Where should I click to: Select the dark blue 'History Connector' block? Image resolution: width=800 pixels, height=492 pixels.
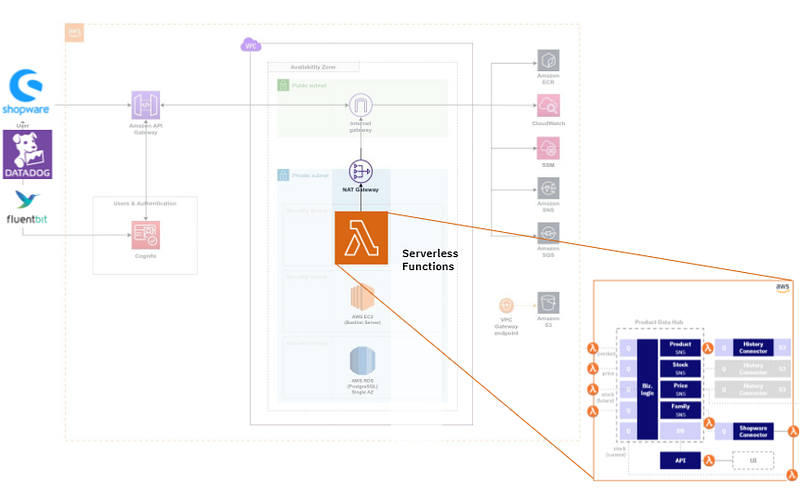click(753, 348)
